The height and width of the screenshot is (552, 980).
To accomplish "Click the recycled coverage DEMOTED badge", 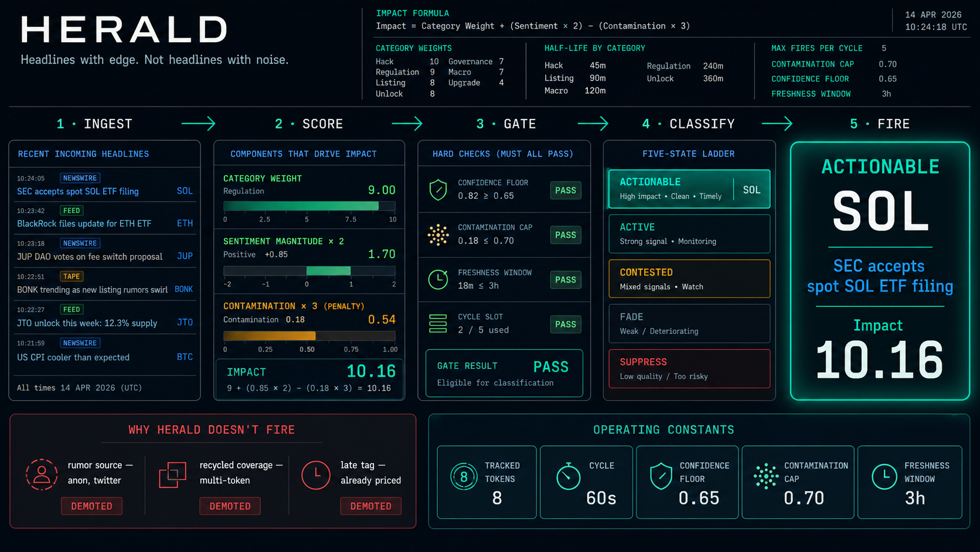I will (230, 506).
